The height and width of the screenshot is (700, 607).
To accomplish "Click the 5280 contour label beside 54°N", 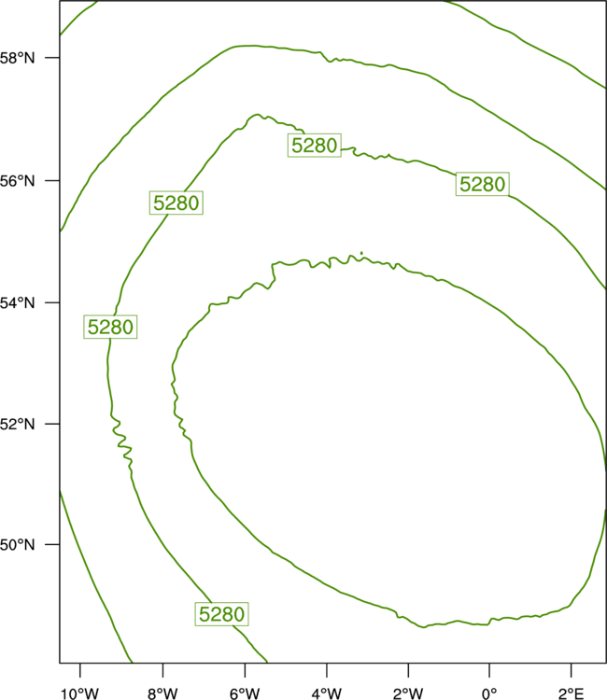I will 110,327.
